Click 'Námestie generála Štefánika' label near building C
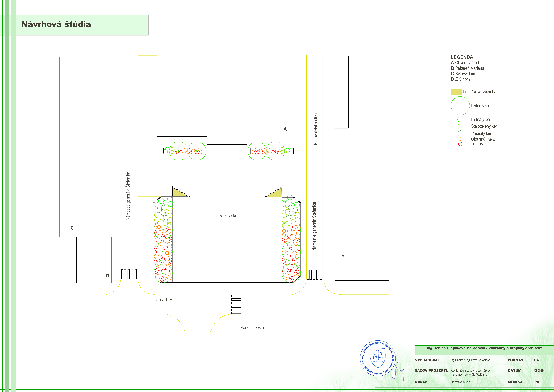The image size is (554, 392). (x=128, y=196)
